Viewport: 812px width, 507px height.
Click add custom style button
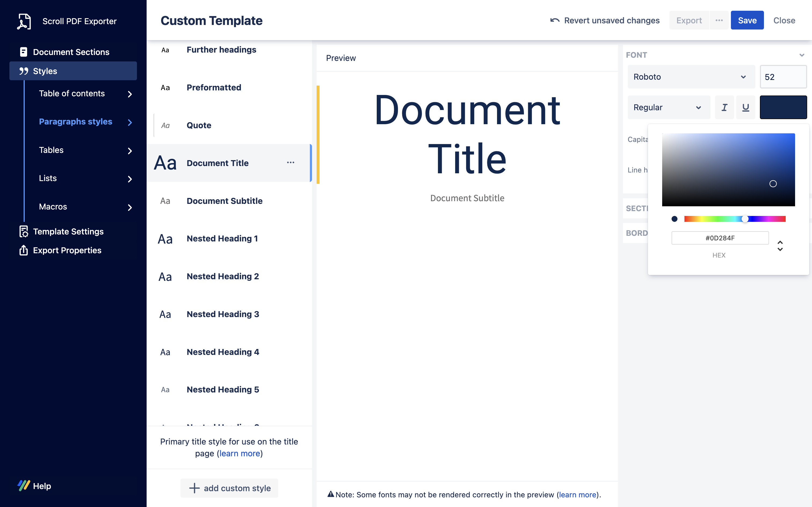pyautogui.click(x=230, y=488)
